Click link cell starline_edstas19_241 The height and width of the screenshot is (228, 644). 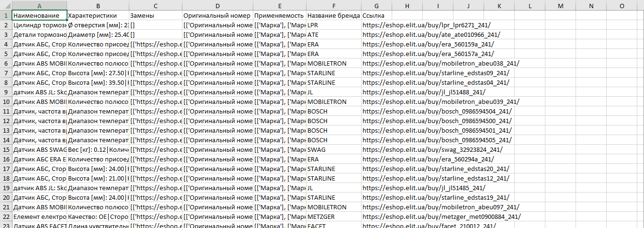pos(436,197)
